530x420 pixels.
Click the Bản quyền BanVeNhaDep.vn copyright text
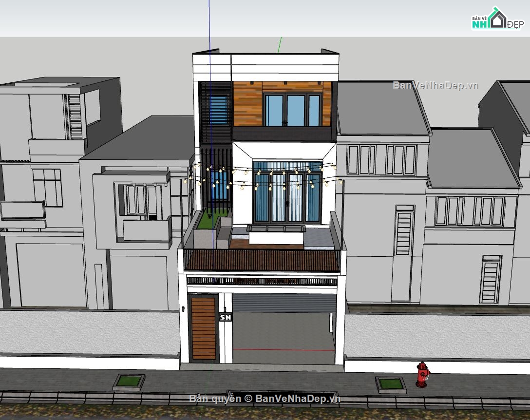(x=265, y=399)
